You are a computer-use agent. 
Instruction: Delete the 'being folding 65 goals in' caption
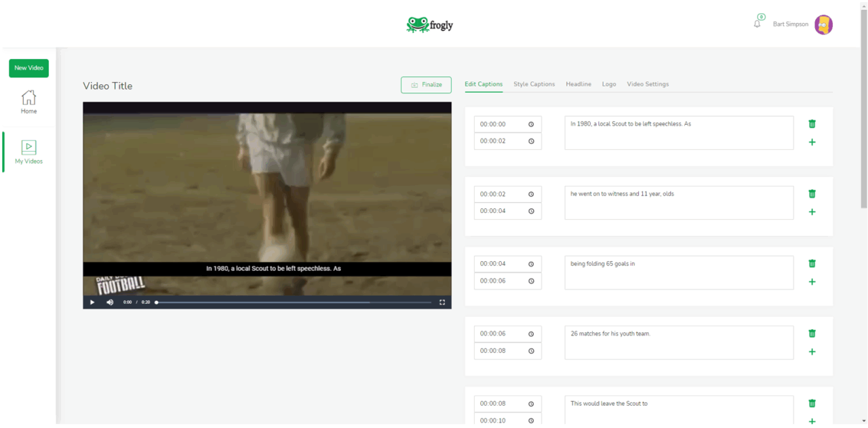(x=812, y=264)
